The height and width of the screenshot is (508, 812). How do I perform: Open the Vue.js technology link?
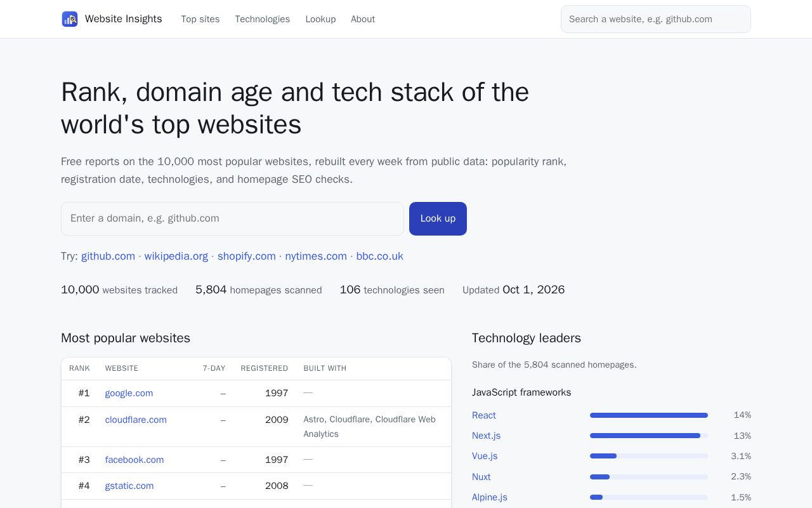pos(485,456)
